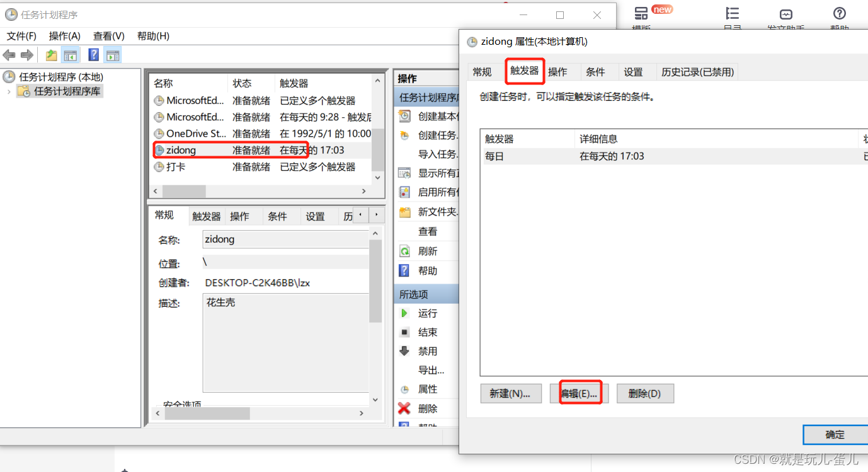Click the 名称 column header in task list
Image resolution: width=868 pixels, height=472 pixels.
[x=189, y=83]
